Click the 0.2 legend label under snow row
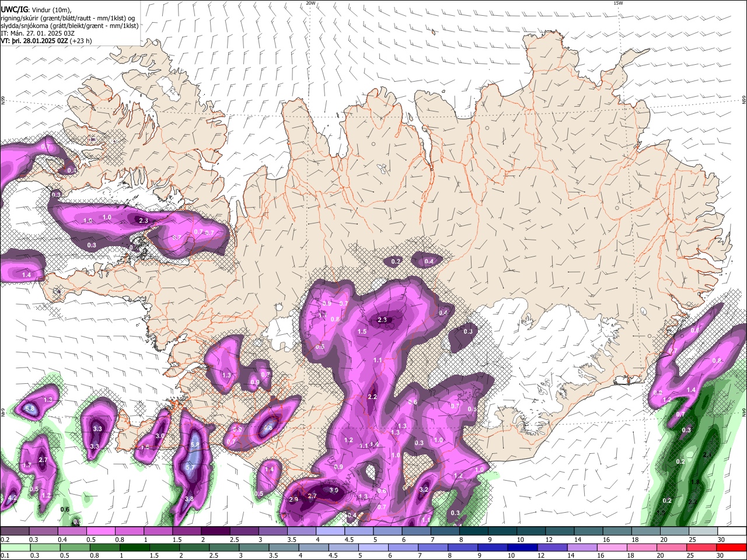The height and width of the screenshot is (560, 747). click(x=5, y=539)
